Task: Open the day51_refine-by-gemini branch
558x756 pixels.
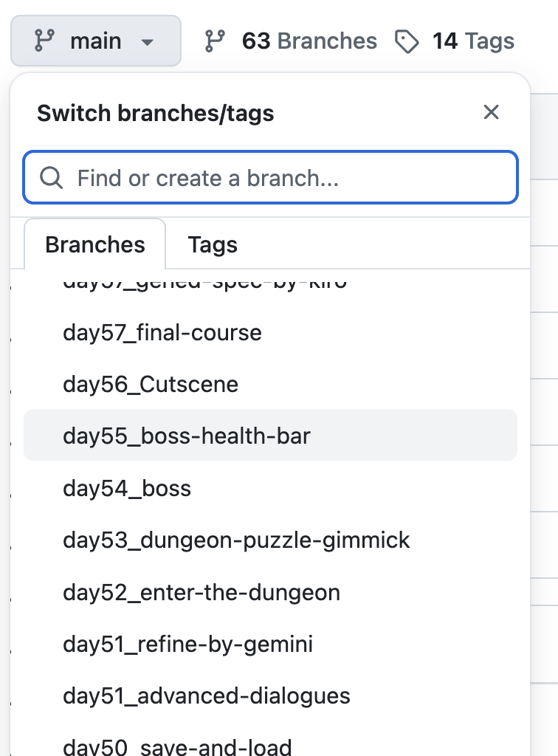Action: [x=188, y=644]
